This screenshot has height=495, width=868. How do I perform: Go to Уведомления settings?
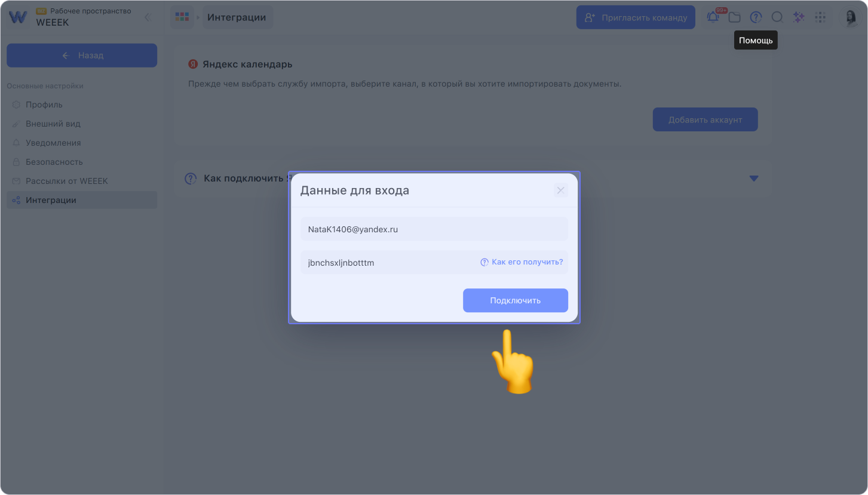click(x=53, y=143)
